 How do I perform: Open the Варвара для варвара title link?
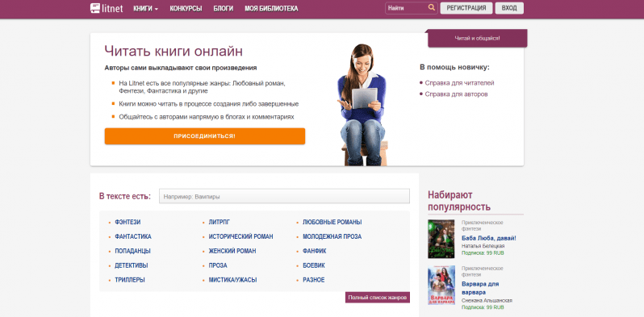click(x=480, y=288)
